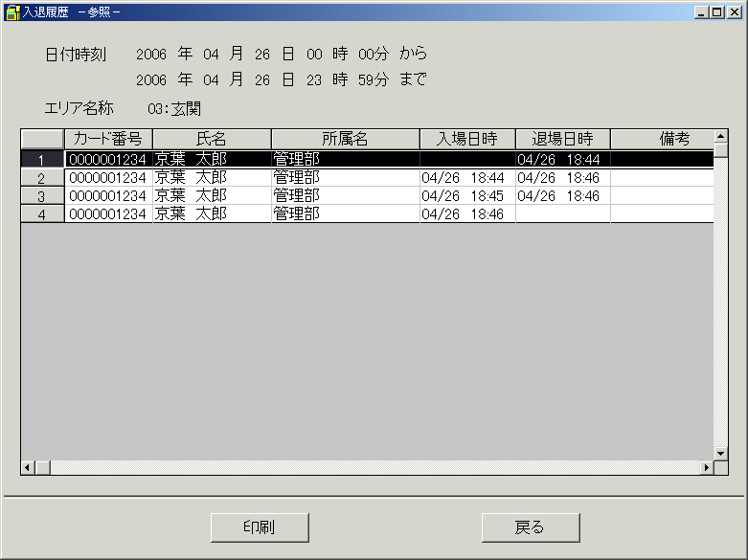Click card number cell in row 3
This screenshot has height=560, width=748.
pyautogui.click(x=108, y=196)
